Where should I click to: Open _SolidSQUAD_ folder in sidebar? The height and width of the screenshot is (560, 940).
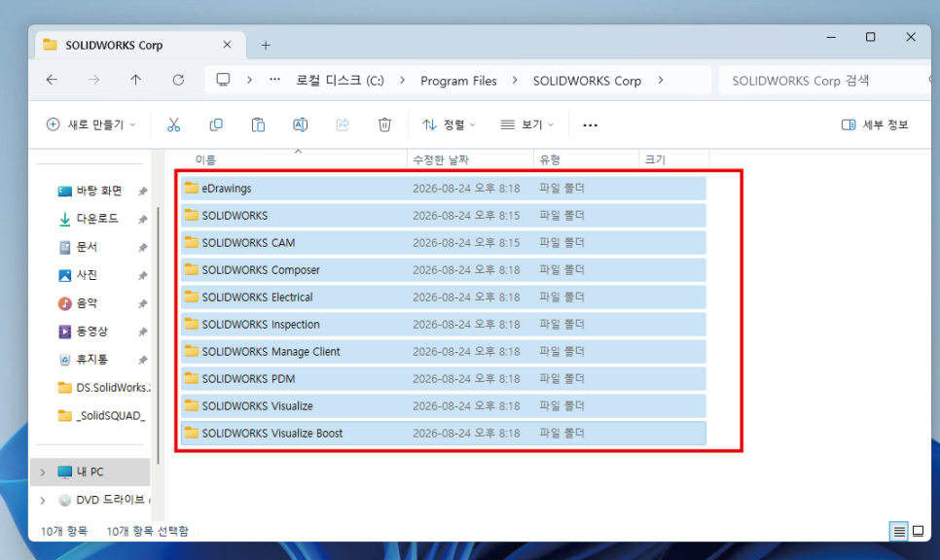(x=102, y=416)
